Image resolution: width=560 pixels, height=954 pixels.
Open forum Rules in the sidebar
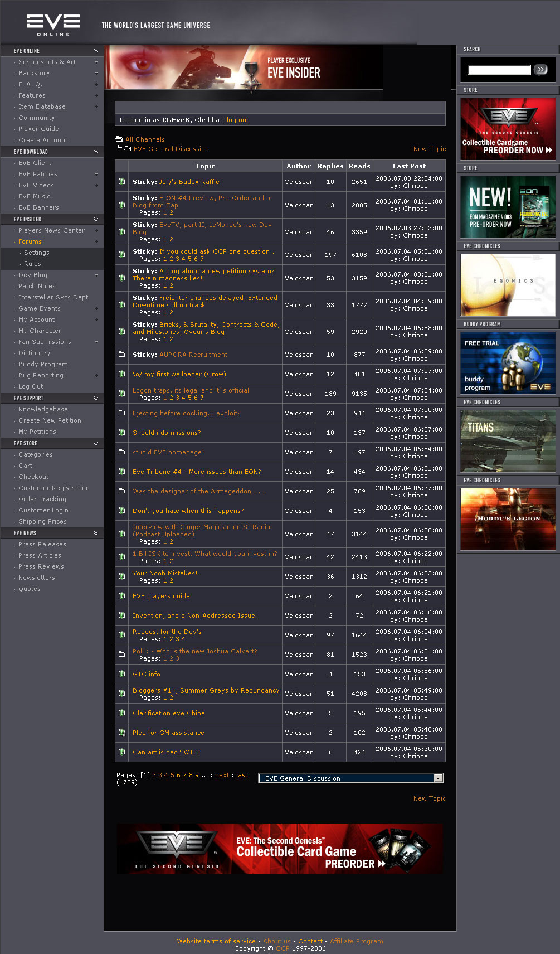click(x=32, y=264)
